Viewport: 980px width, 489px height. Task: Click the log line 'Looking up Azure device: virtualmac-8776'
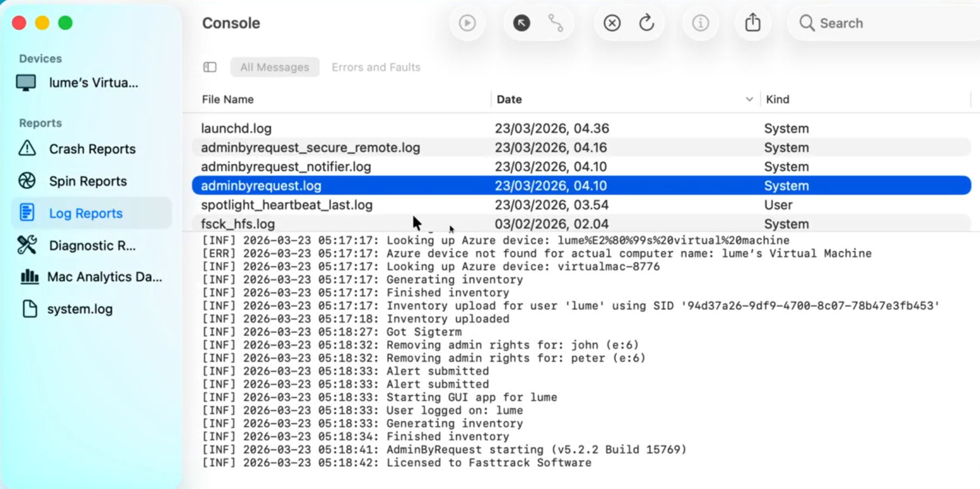point(431,267)
